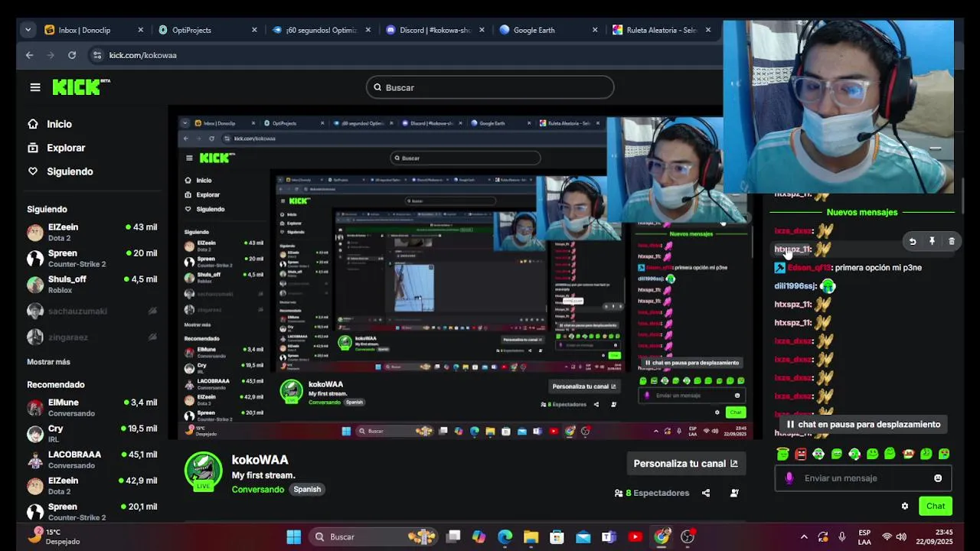This screenshot has height=551, width=980.
Task: Click the user icon right of share
Action: point(734,493)
